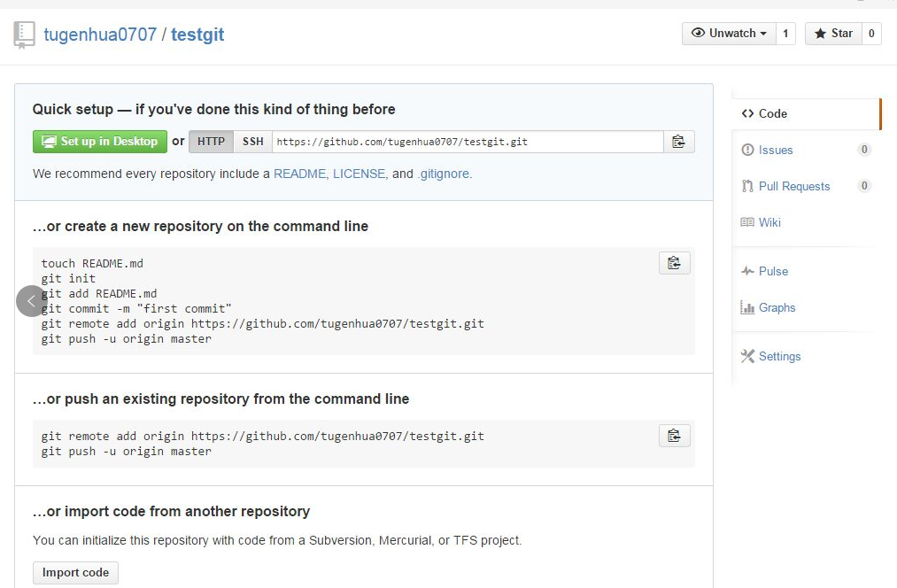Click the previous slide arrow circle
The height and width of the screenshot is (588, 897).
point(31,301)
